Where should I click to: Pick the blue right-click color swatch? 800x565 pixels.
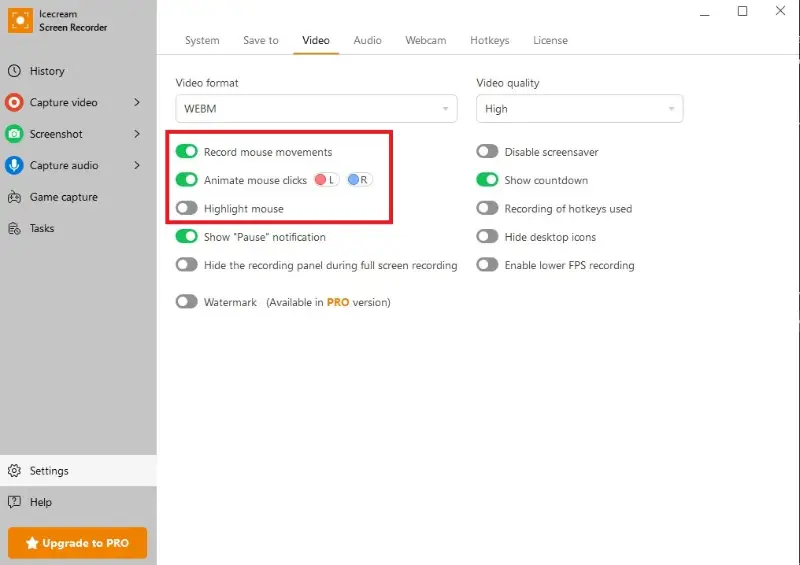tap(354, 180)
